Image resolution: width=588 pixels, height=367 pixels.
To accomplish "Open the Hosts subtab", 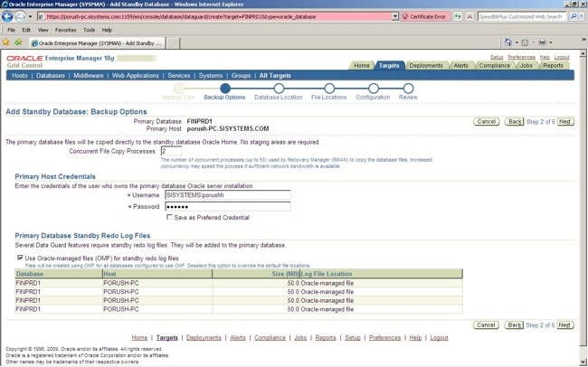I will click(20, 75).
